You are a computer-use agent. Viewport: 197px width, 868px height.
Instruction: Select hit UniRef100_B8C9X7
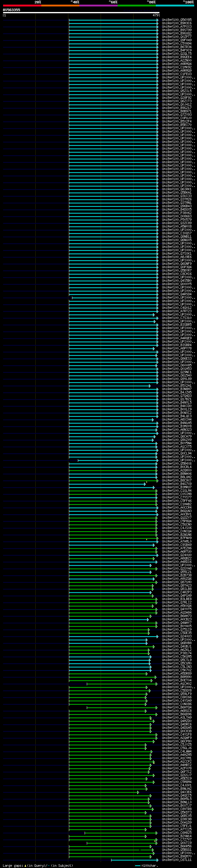point(177,481)
